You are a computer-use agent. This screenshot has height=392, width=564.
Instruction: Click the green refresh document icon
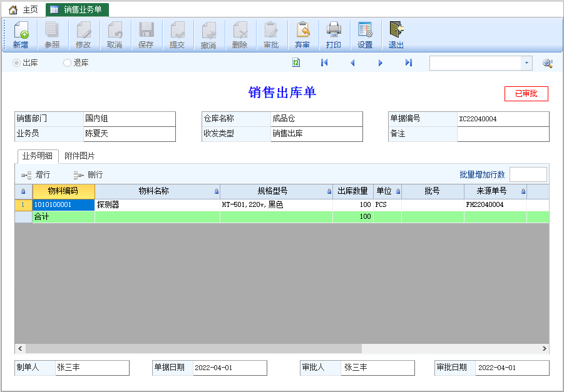click(x=296, y=63)
